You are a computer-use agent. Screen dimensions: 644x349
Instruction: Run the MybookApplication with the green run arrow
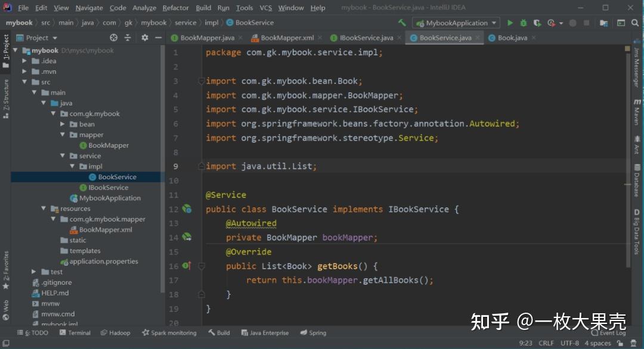[510, 22]
